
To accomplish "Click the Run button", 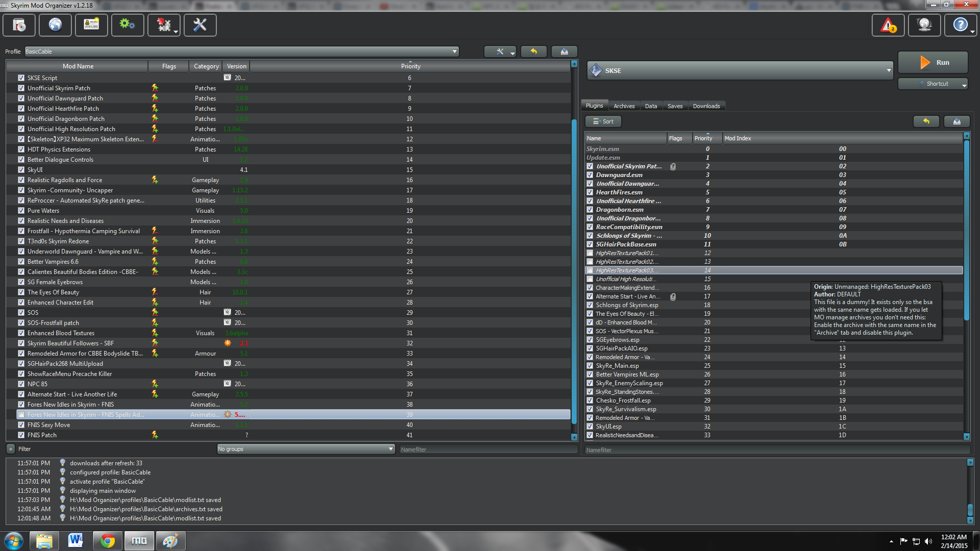I will 933,62.
